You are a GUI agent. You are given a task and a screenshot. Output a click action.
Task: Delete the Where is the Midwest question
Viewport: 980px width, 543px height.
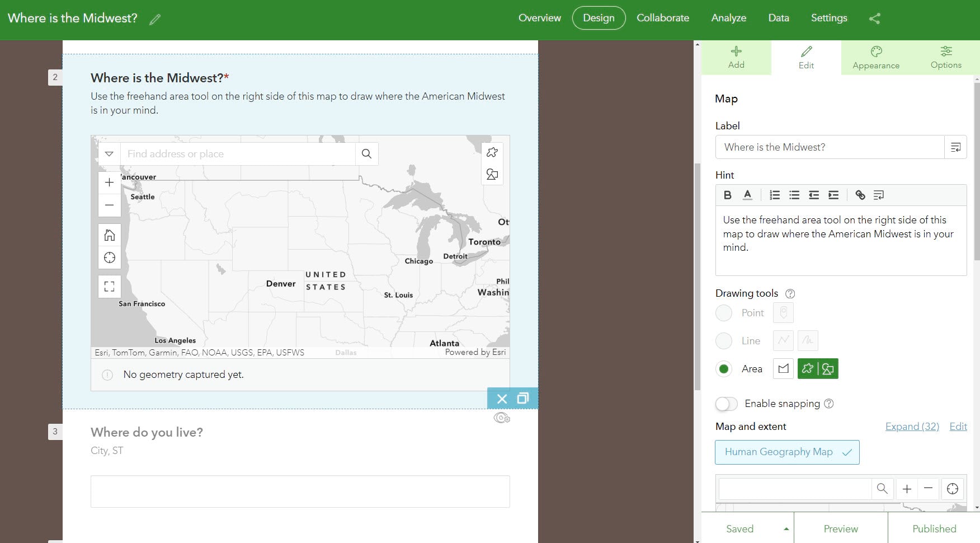(502, 399)
